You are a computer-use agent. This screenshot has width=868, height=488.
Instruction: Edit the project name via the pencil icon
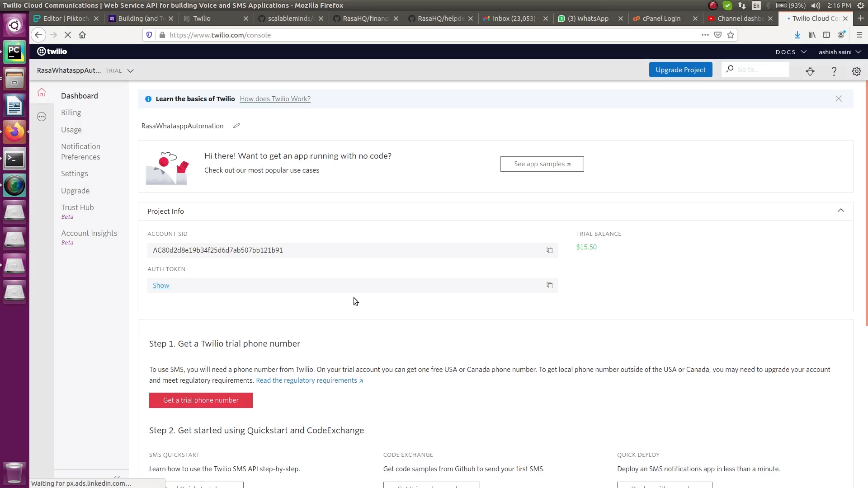point(236,126)
